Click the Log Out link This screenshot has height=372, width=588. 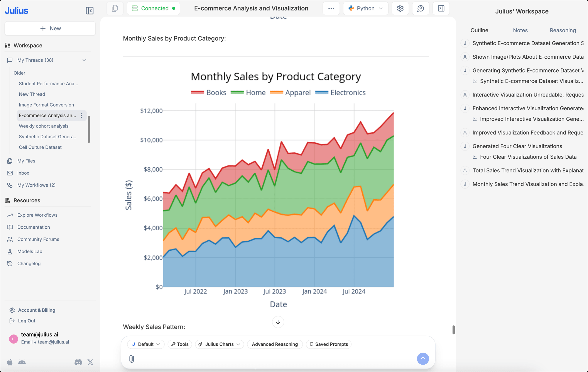pyautogui.click(x=27, y=321)
